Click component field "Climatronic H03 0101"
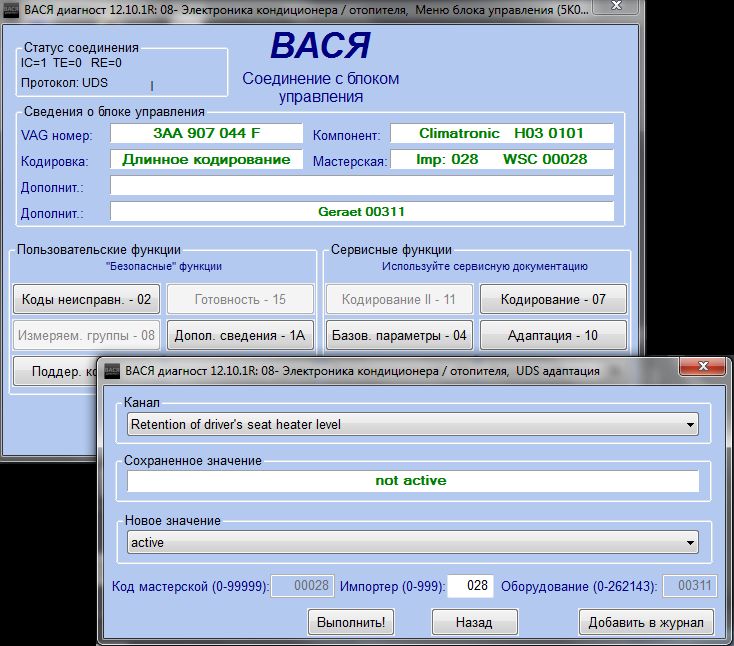 click(502, 133)
